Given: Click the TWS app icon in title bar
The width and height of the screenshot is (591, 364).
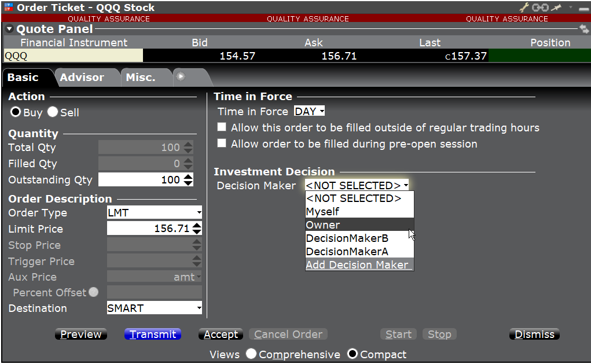Looking at the screenshot, I should (x=8, y=8).
